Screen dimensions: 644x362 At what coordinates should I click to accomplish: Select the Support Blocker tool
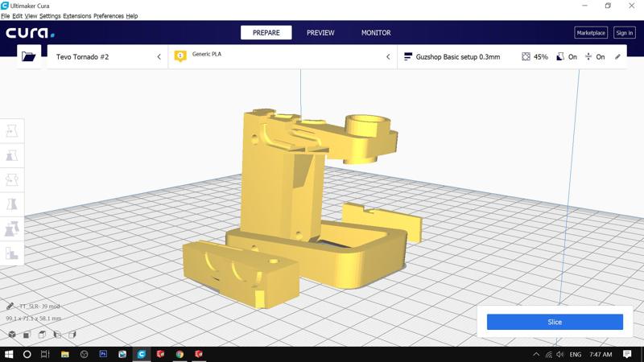[12, 253]
